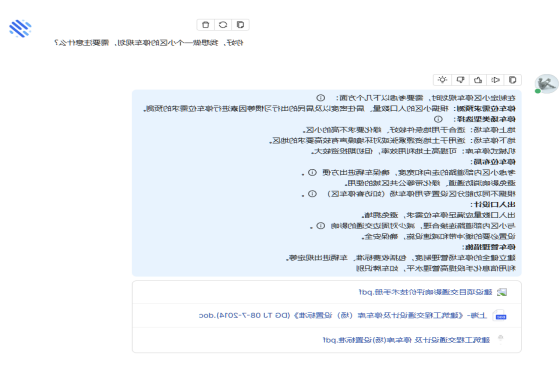Click the line '设置必要的缓冲带和减速设施，确保安全'
The width and height of the screenshot is (560, 372).
[439, 236]
